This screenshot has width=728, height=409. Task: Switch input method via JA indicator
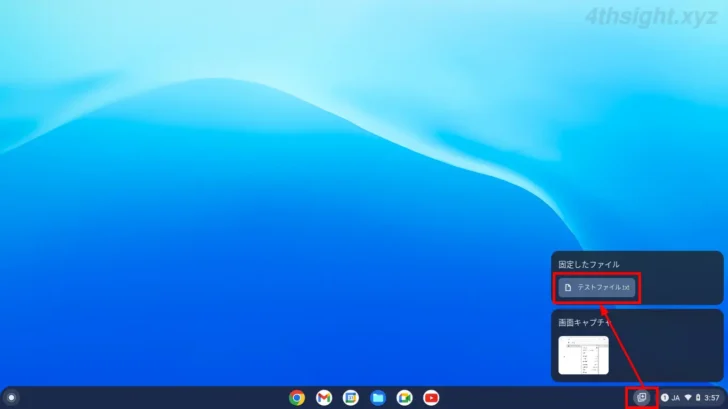676,398
